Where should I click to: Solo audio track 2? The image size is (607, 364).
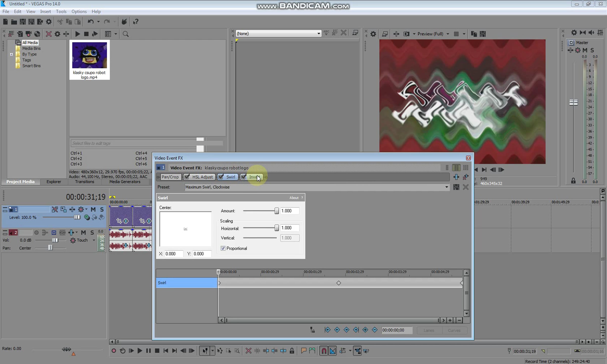[x=92, y=233]
